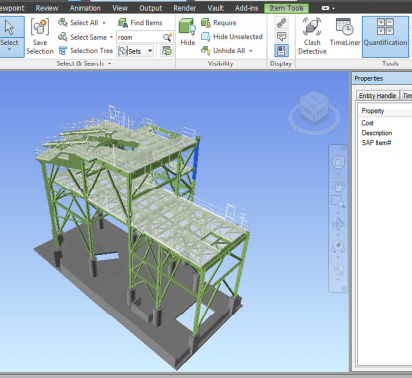
Task: Toggle the Links chain icon in Display
Action: [281, 23]
